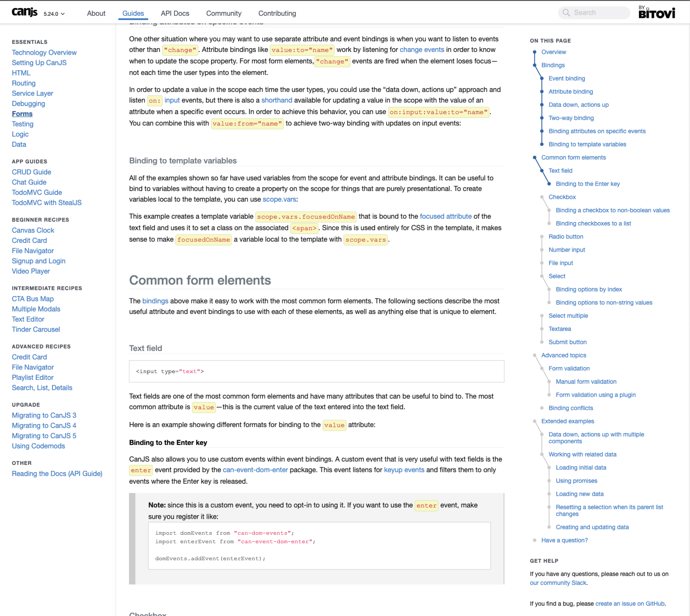Jump to Checkbox section in outline
The height and width of the screenshot is (616, 690).
click(x=562, y=197)
